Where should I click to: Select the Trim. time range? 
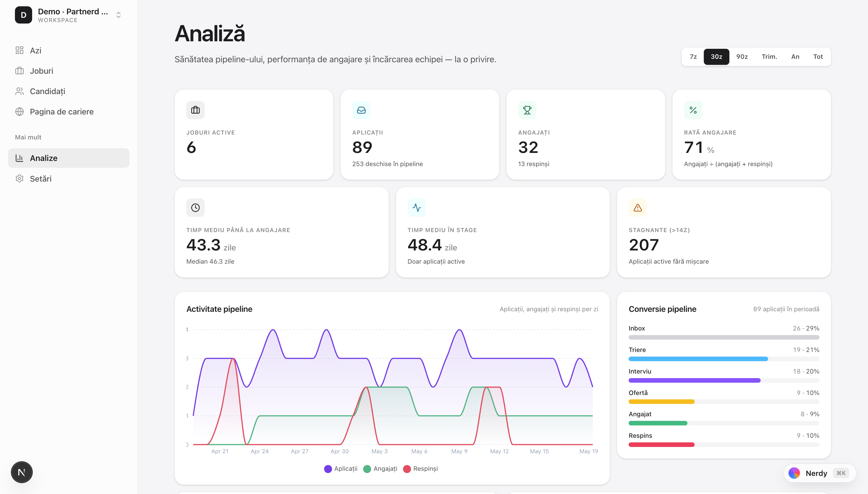pyautogui.click(x=769, y=57)
